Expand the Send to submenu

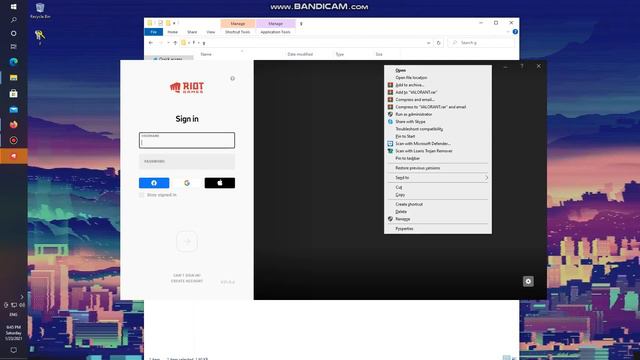click(438, 178)
